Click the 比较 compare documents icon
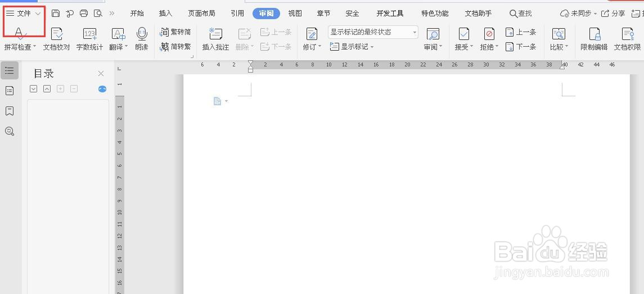644x294 pixels. [559, 34]
